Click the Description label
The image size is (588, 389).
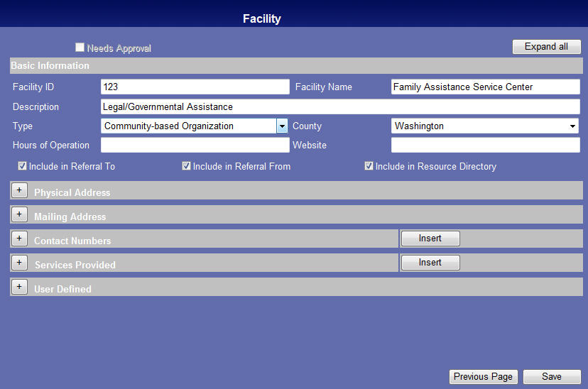(36, 106)
